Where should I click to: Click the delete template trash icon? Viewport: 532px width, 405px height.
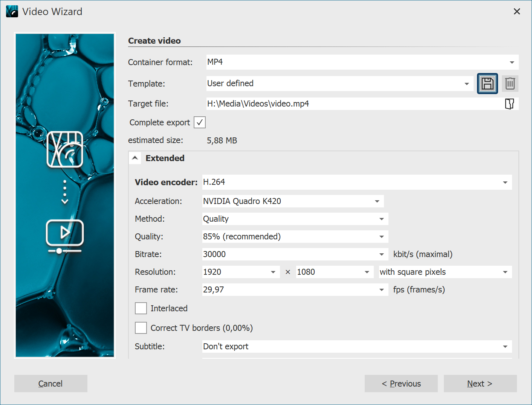click(x=510, y=84)
